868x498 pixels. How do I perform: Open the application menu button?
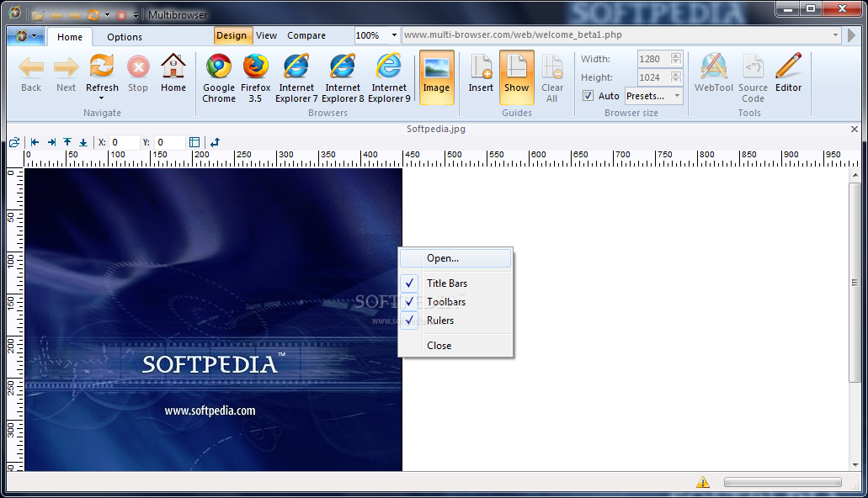pos(24,36)
